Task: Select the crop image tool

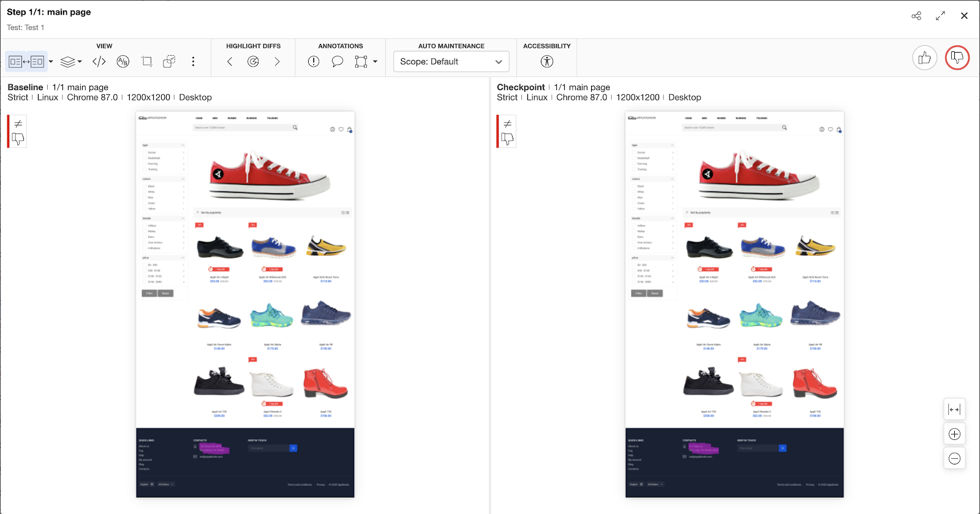Action: tap(147, 62)
